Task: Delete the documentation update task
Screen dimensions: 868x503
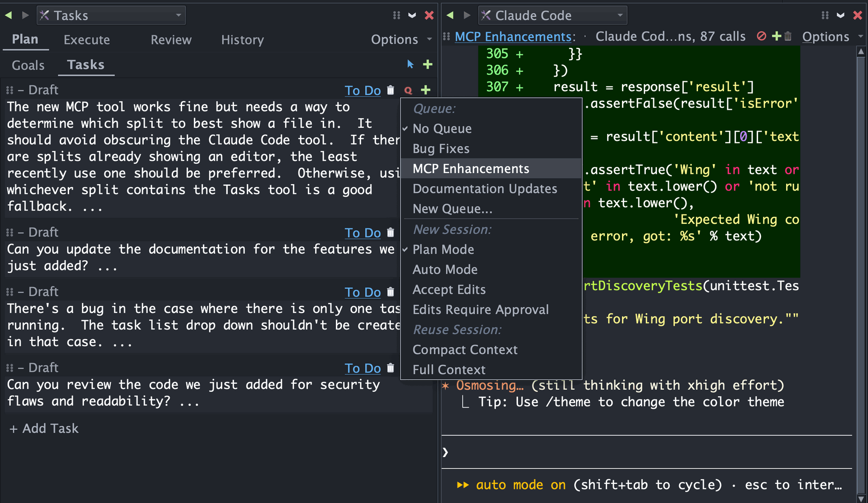Action: 391,232
